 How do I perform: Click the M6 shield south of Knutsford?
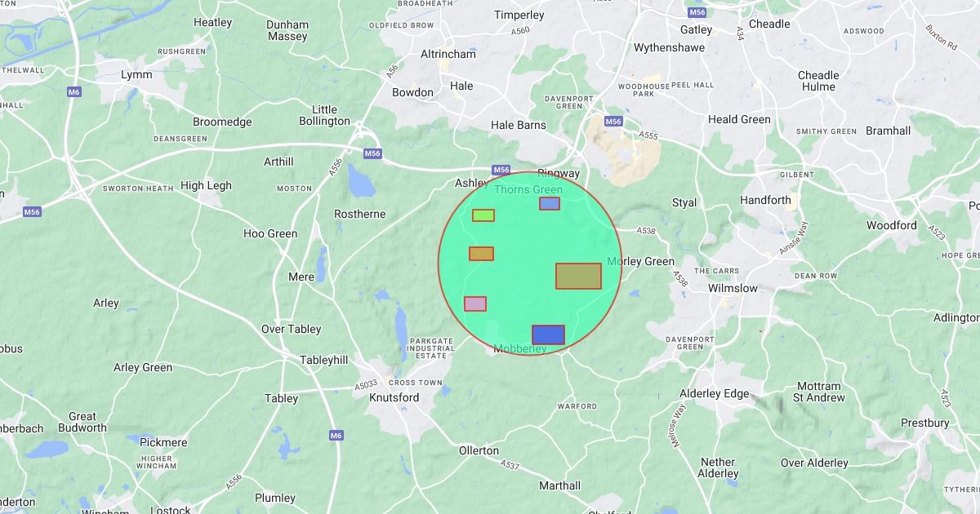336,436
